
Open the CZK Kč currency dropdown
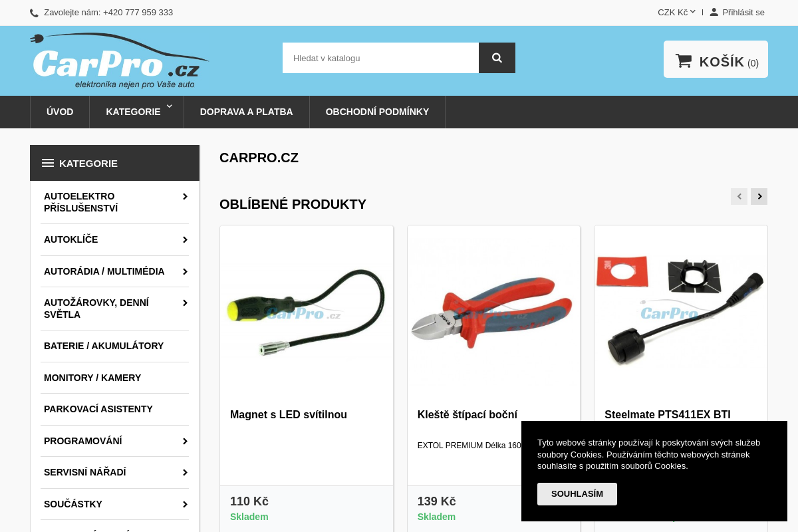(676, 12)
